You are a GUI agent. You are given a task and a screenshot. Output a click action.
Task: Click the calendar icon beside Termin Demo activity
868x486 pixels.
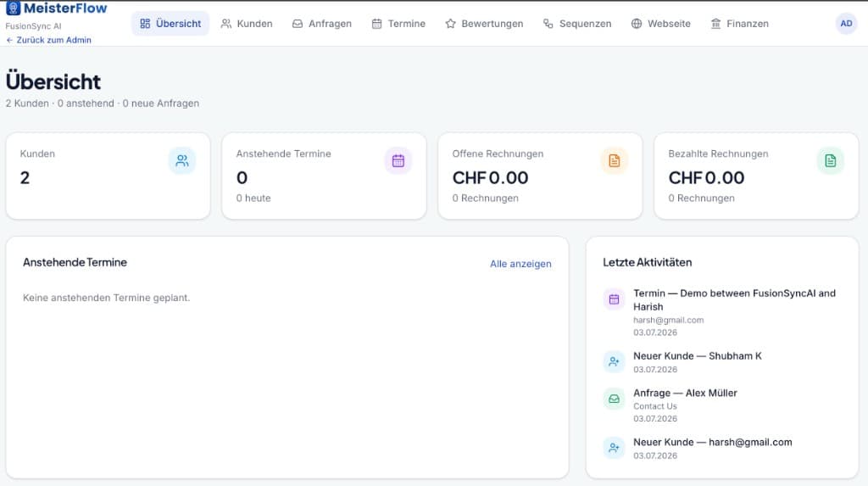pos(614,299)
